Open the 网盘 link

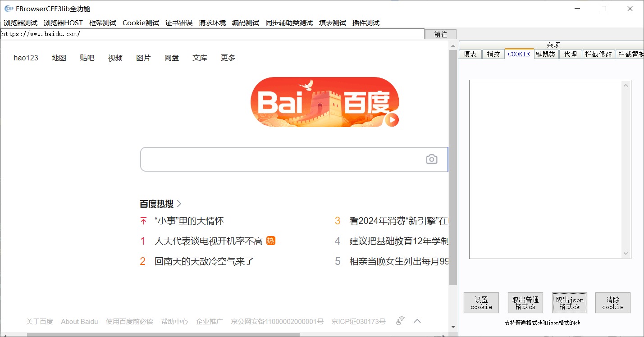[x=172, y=58]
